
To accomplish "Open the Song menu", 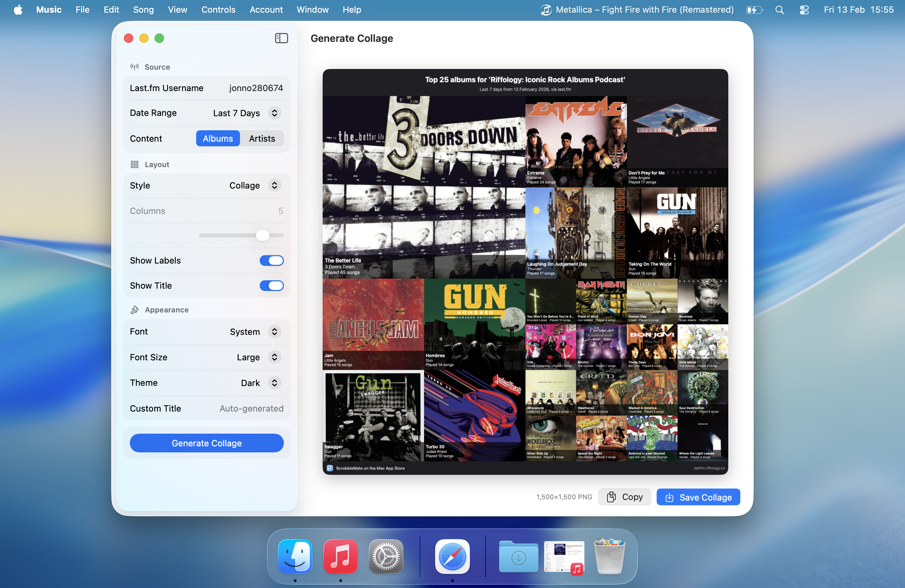I will point(143,10).
